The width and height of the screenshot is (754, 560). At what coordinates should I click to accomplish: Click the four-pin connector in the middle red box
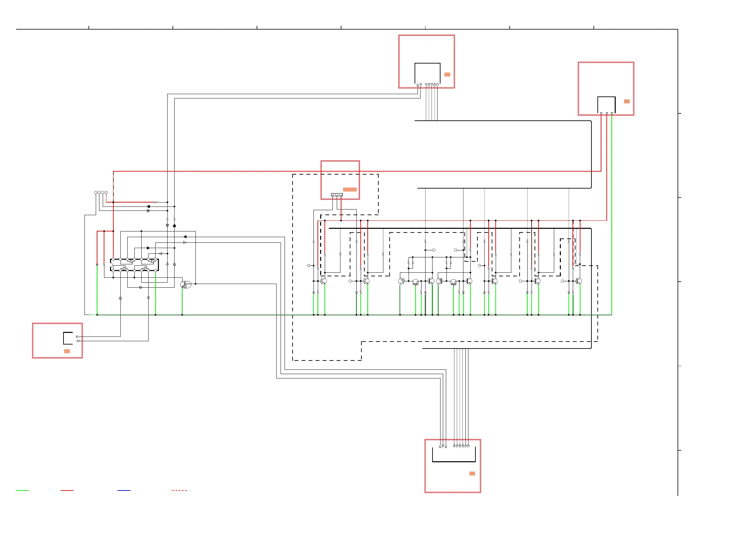[x=336, y=195]
